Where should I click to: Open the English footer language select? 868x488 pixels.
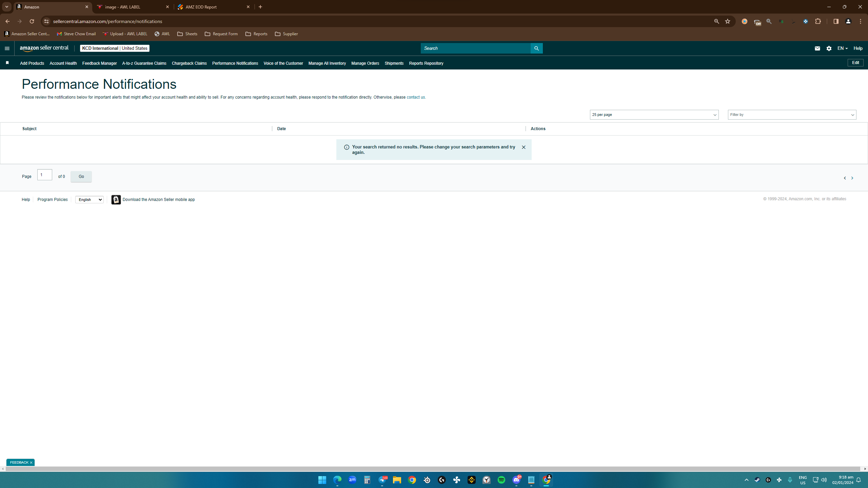pyautogui.click(x=89, y=200)
